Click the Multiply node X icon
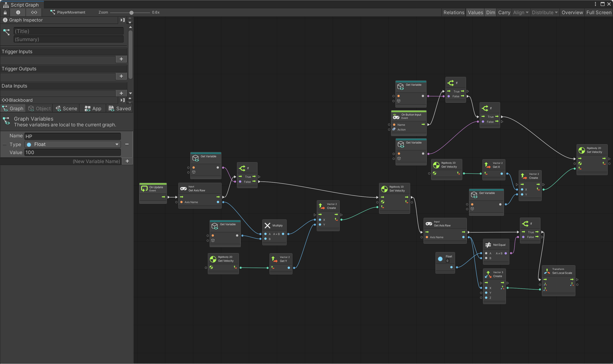Viewport: 613px width, 364px height. click(267, 225)
